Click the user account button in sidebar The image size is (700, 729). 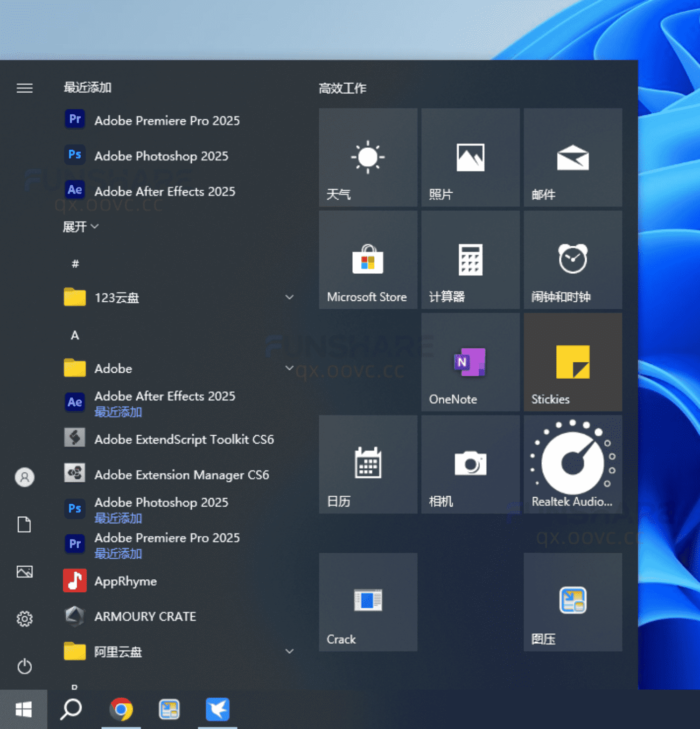click(24, 477)
